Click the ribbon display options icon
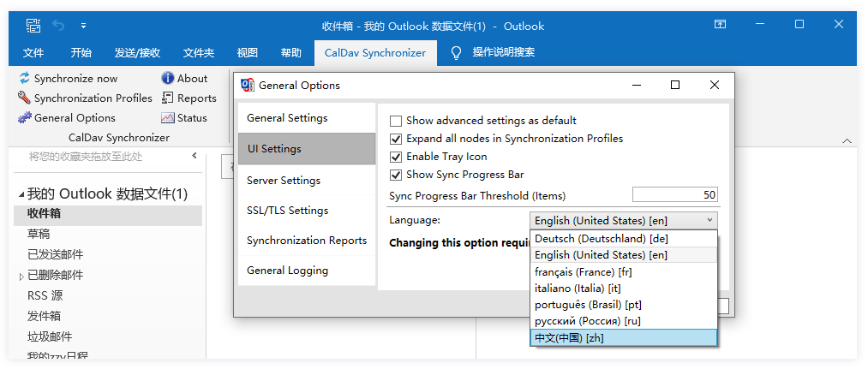This screenshot has height=369, width=868. [720, 24]
